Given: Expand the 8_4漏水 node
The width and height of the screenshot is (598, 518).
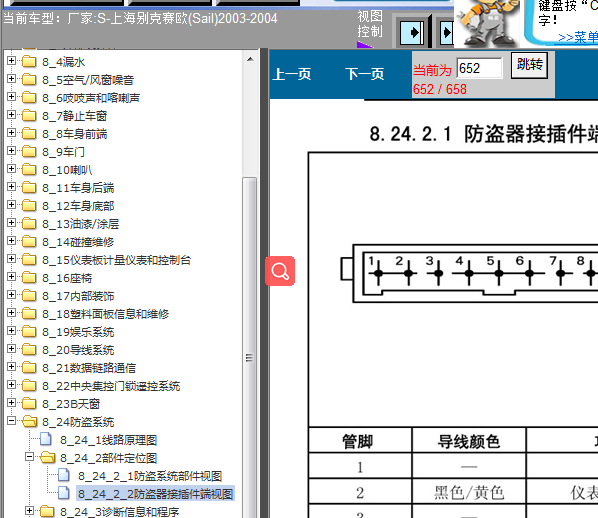Looking at the screenshot, I should pyautogui.click(x=11, y=61).
